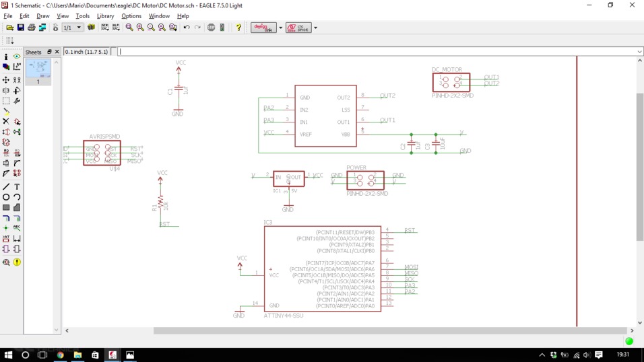
Task: Select the Circle tool
Action: [6, 197]
